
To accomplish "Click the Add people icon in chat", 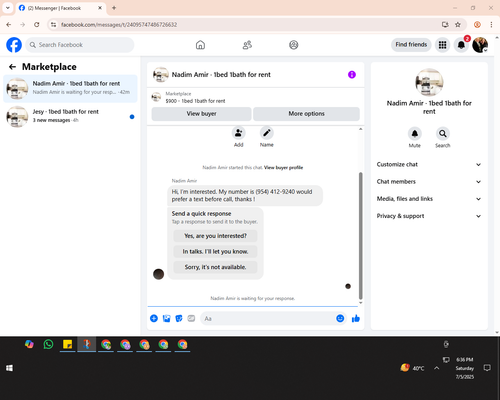I will point(239,133).
